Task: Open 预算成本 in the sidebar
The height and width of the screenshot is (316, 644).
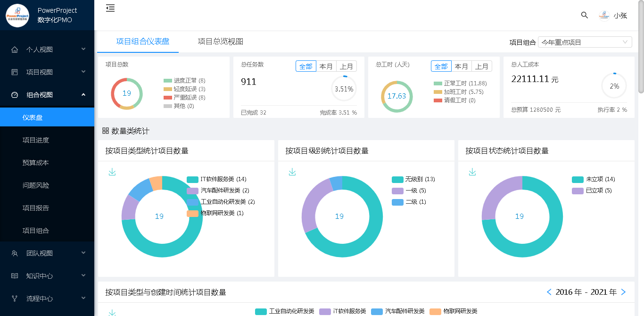Action: pyautogui.click(x=36, y=163)
